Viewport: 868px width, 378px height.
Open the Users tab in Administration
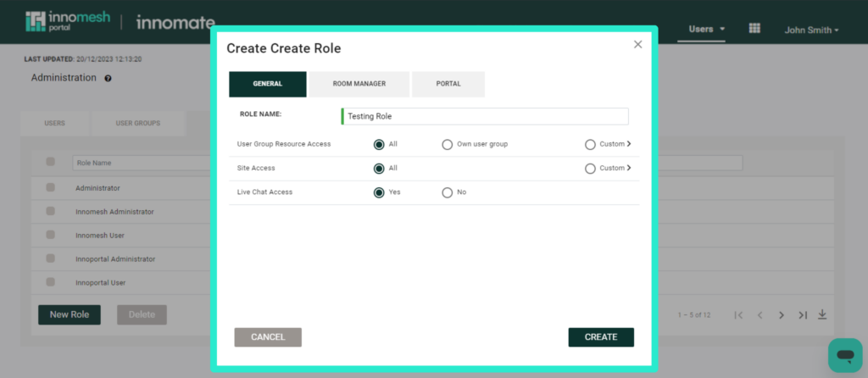(x=55, y=124)
